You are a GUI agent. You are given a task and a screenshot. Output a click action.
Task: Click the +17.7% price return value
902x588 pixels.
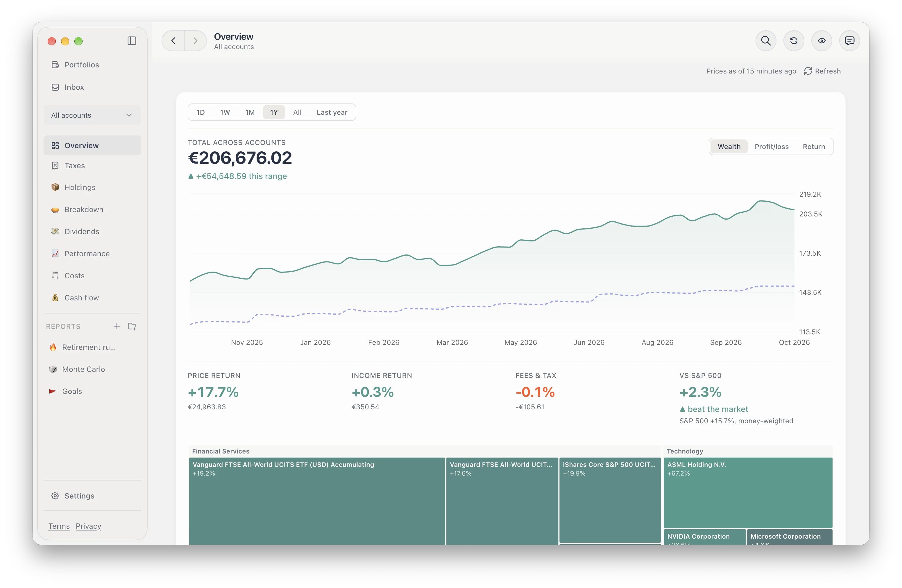213,392
